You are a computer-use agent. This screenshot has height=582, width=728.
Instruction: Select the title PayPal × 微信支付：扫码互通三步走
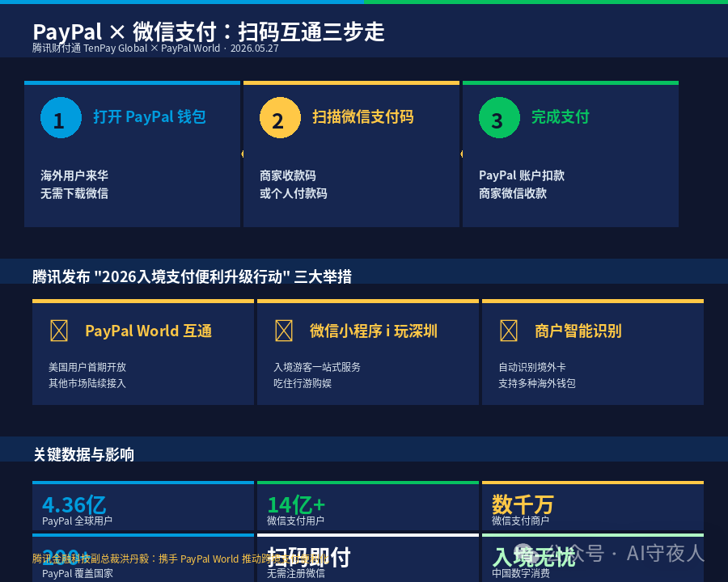[209, 32]
